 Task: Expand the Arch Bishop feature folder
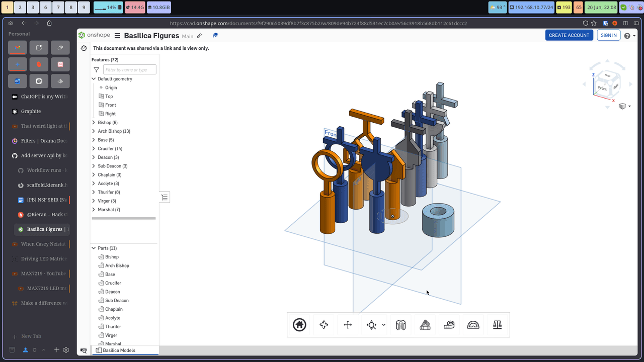(x=94, y=131)
